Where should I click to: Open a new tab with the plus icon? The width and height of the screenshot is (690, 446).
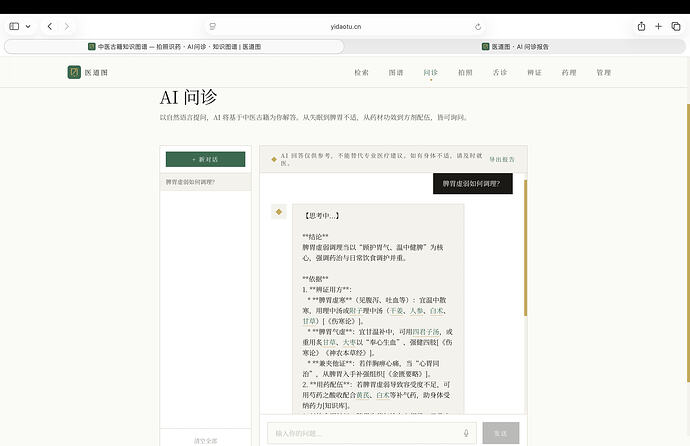pos(658,26)
